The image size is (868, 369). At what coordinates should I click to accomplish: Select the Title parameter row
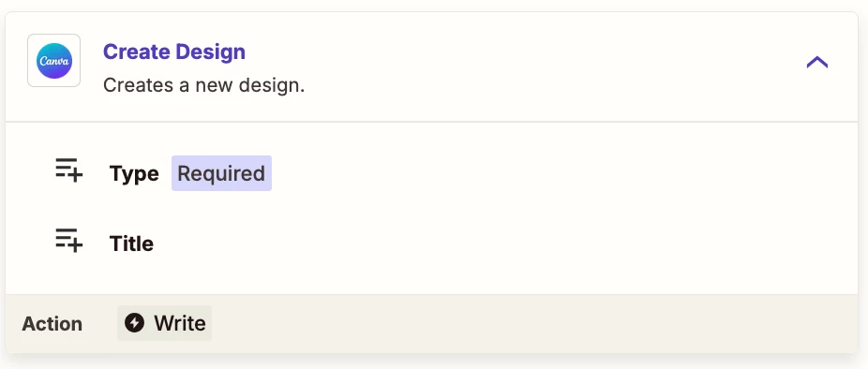tap(432, 244)
